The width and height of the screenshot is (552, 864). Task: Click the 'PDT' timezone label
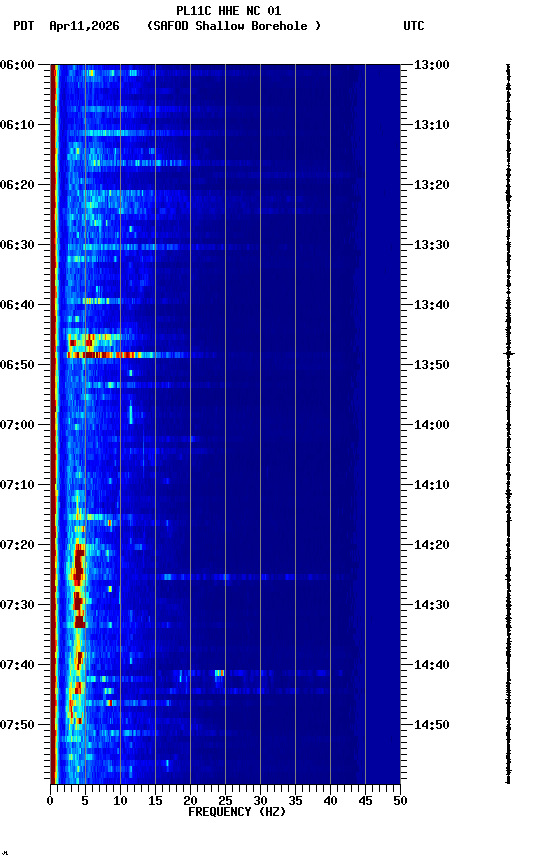[24, 26]
